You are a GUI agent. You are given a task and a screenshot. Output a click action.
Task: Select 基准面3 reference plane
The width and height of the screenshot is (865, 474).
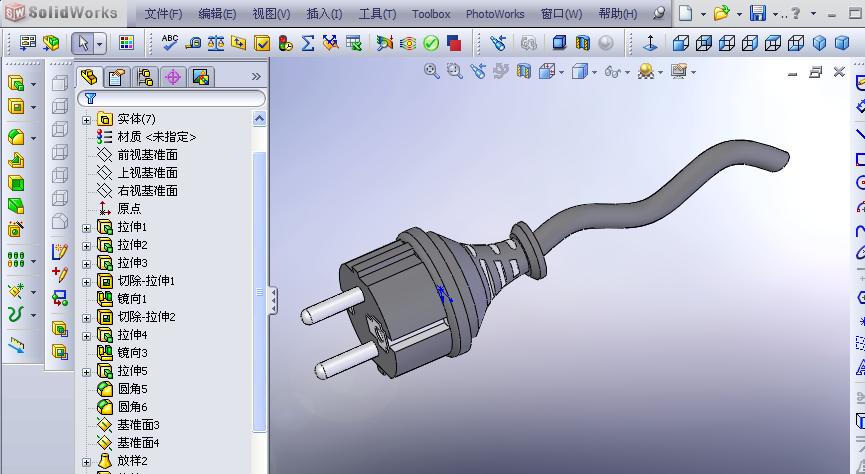138,425
